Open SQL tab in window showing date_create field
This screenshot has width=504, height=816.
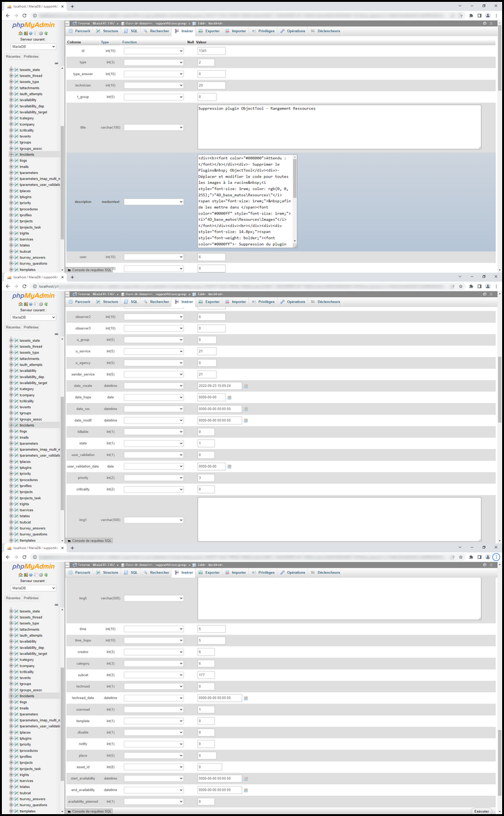tap(131, 302)
